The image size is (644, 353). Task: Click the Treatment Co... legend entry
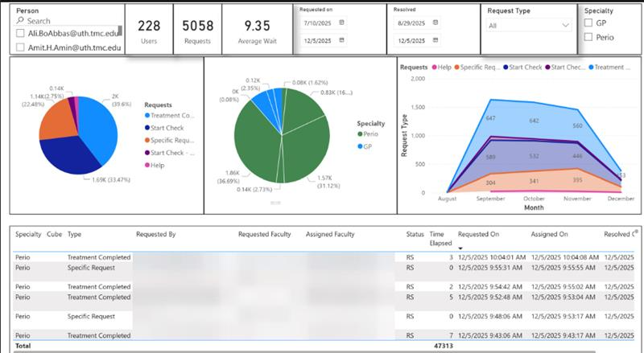click(169, 116)
